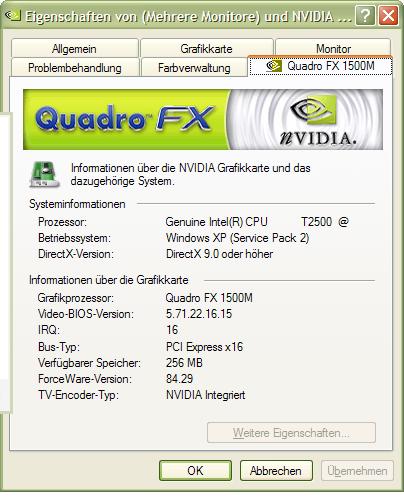Open the Farbverwaltung tab
The height and width of the screenshot is (500, 404).
tap(194, 68)
